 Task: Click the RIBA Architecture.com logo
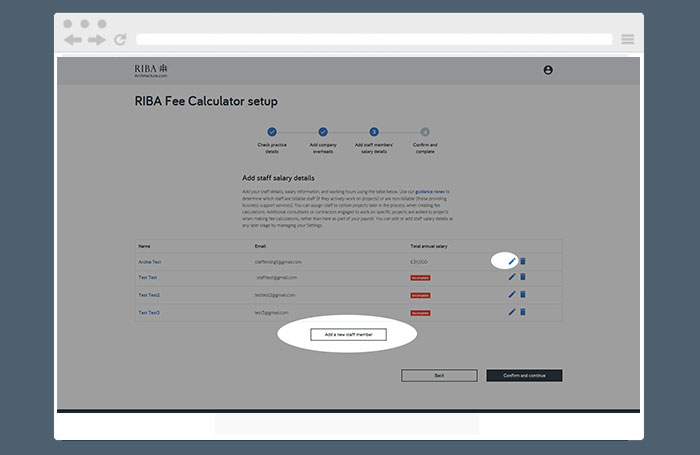pos(151,71)
